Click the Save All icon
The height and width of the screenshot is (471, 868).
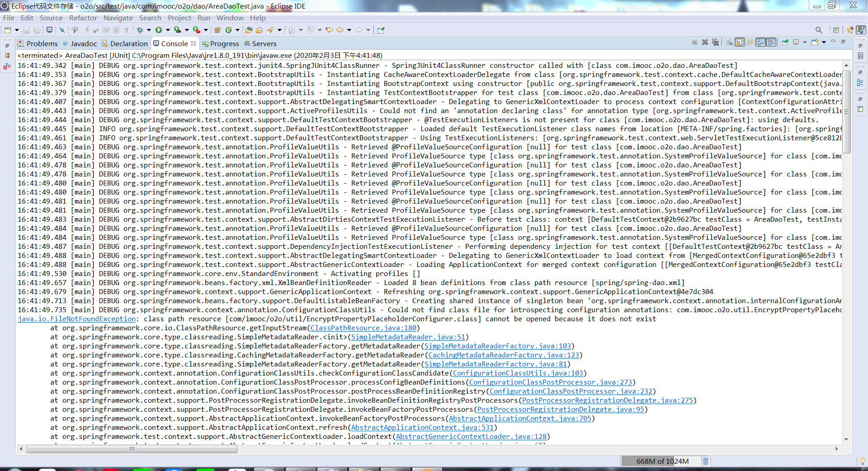[37, 30]
